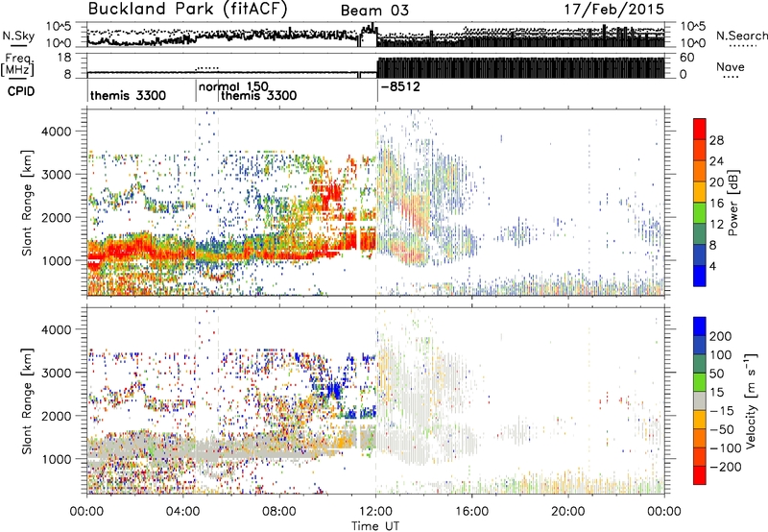Image resolution: width=768 pixels, height=532 pixels.
Task: Click the '-200' tick on the Velocity scale
Action: tap(725, 467)
